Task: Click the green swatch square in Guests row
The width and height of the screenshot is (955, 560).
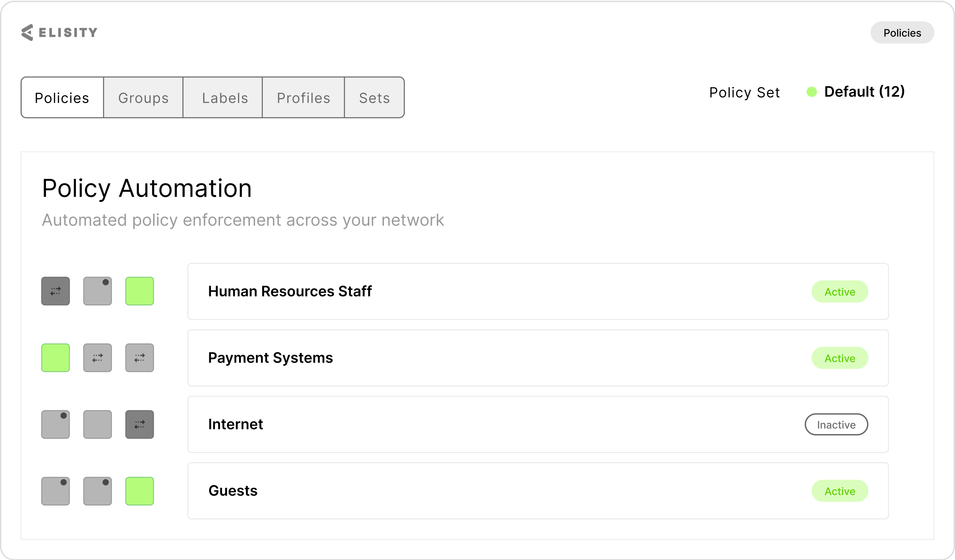Action: point(140,491)
